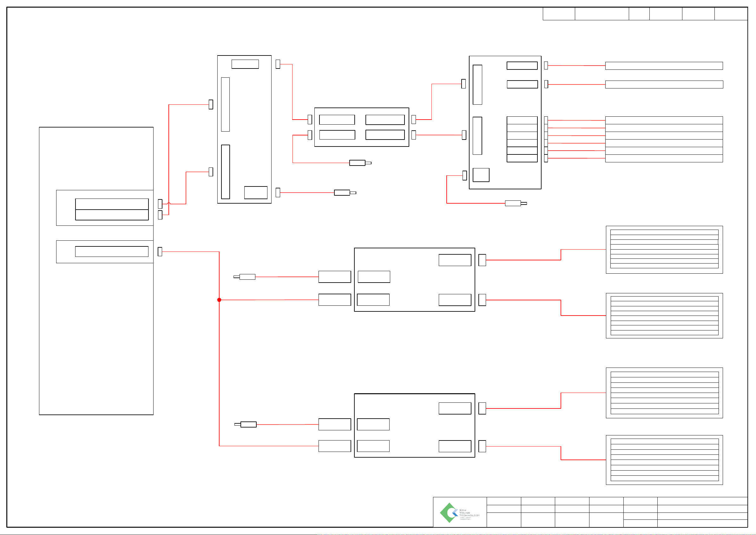Image resolution: width=756 pixels, height=535 pixels.
Task: Select the small square box in the top-right board's lower-left corner
Action: (481, 175)
